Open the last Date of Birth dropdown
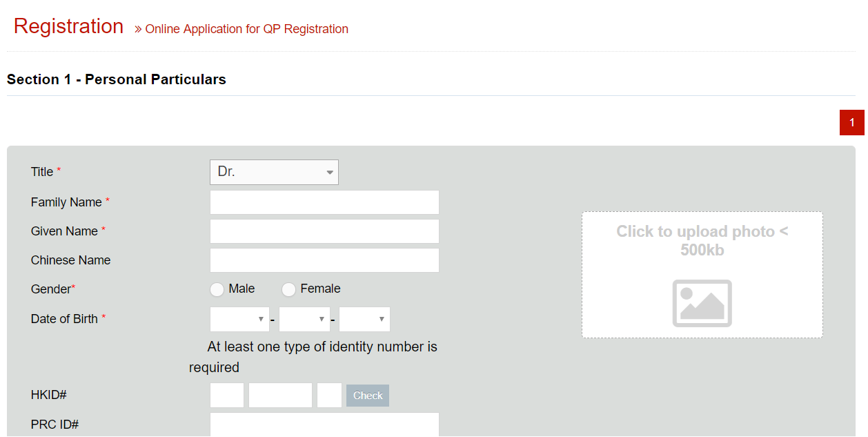Image resolution: width=868 pixels, height=437 pixels. click(364, 320)
